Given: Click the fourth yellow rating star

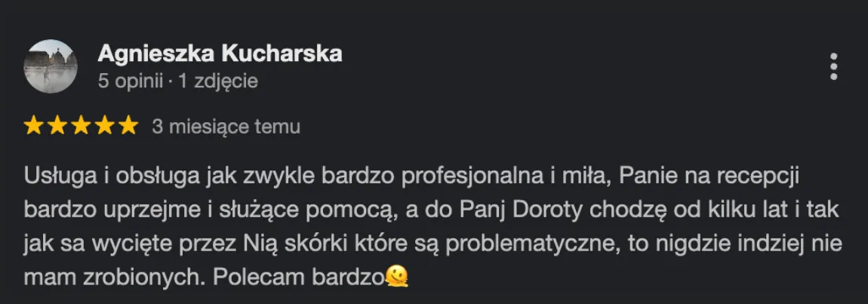Looking at the screenshot, I should click(105, 126).
